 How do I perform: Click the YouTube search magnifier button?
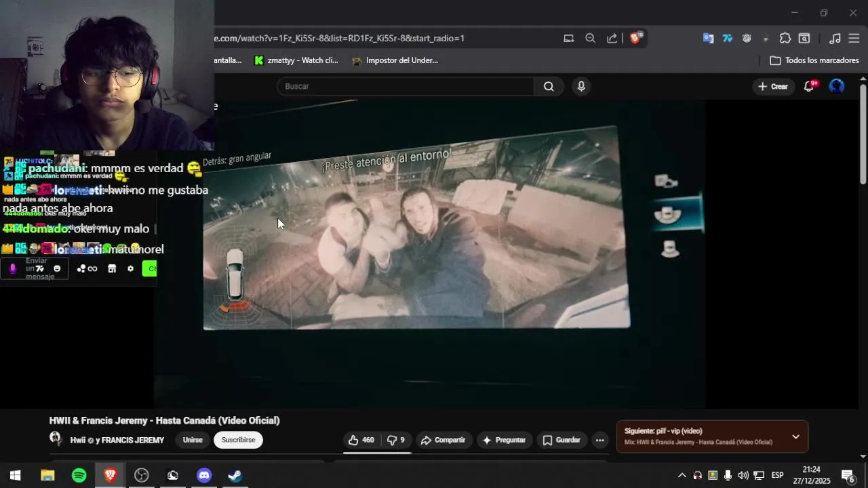pyautogui.click(x=549, y=86)
